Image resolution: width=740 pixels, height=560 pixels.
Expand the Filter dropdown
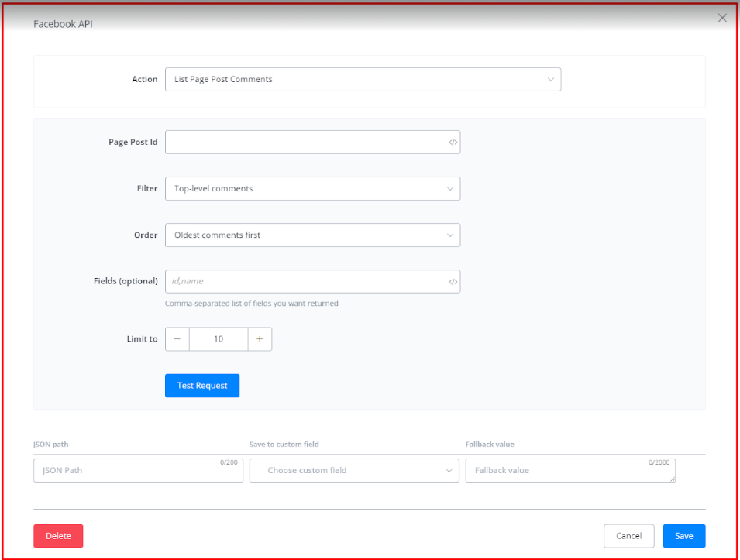312,188
